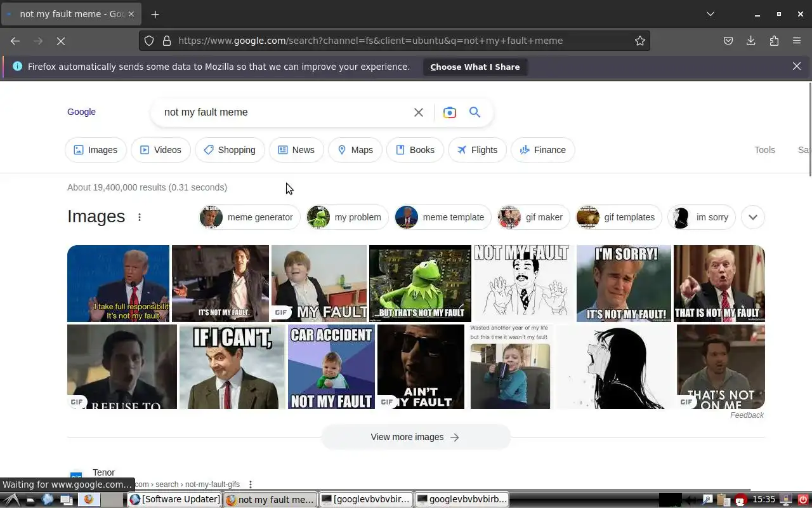Clear the Google search box

pos(419,112)
